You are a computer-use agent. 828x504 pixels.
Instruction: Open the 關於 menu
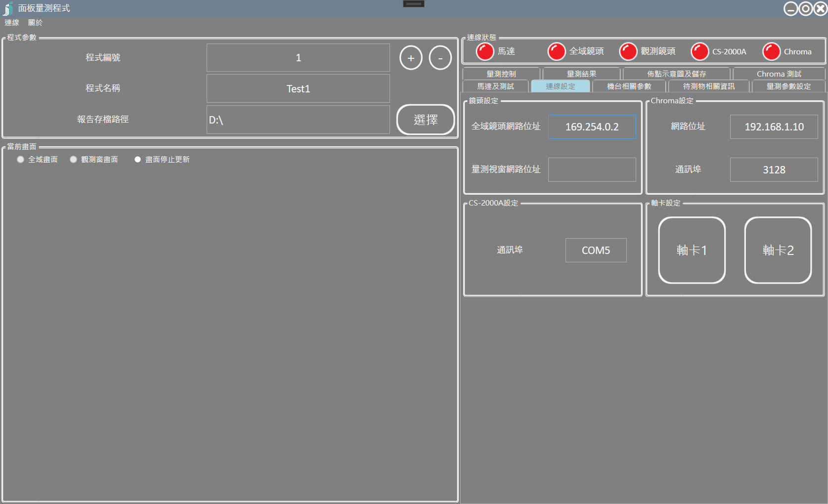pos(35,23)
